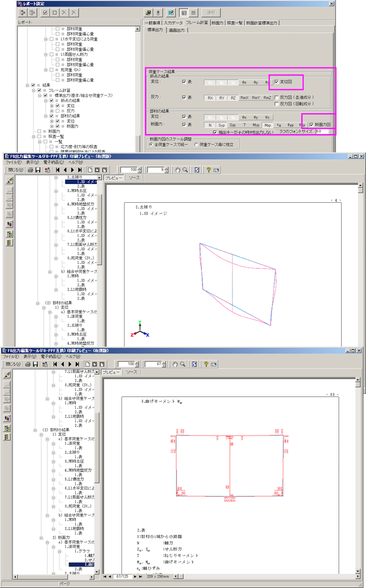The width and height of the screenshot is (366, 588).
Task: Click check-all icon in report settings toolbar
Action: click(45, 12)
